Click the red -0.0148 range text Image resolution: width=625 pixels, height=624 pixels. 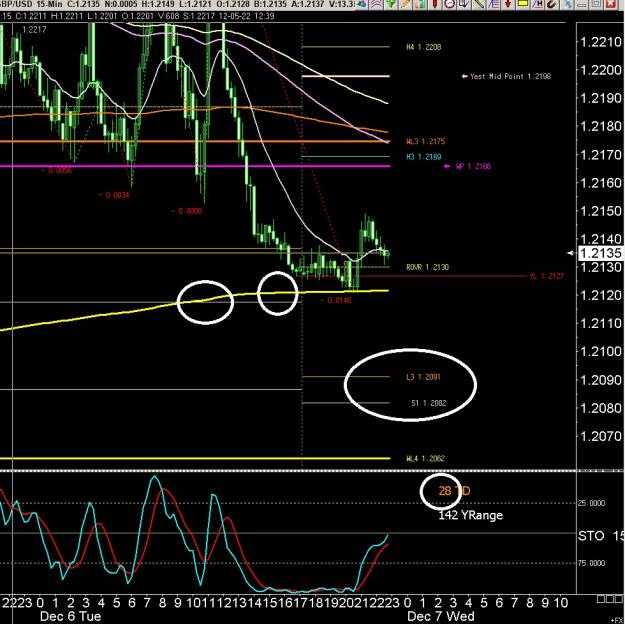coord(336,300)
